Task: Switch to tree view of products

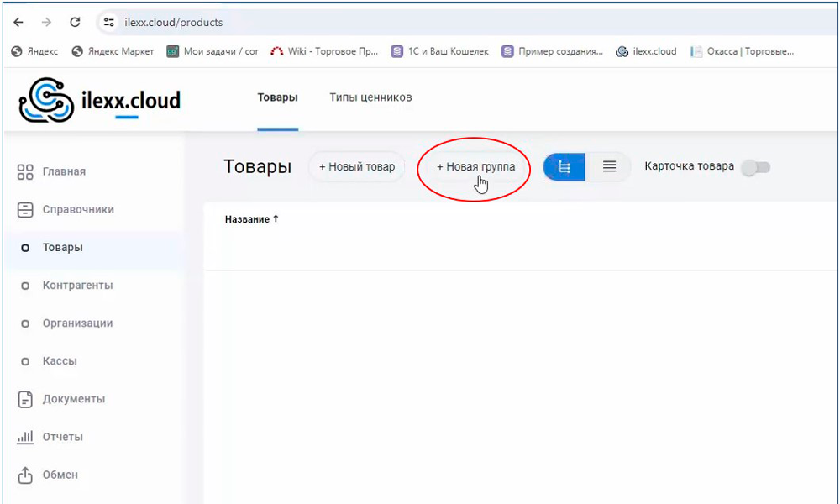Action: [x=564, y=167]
